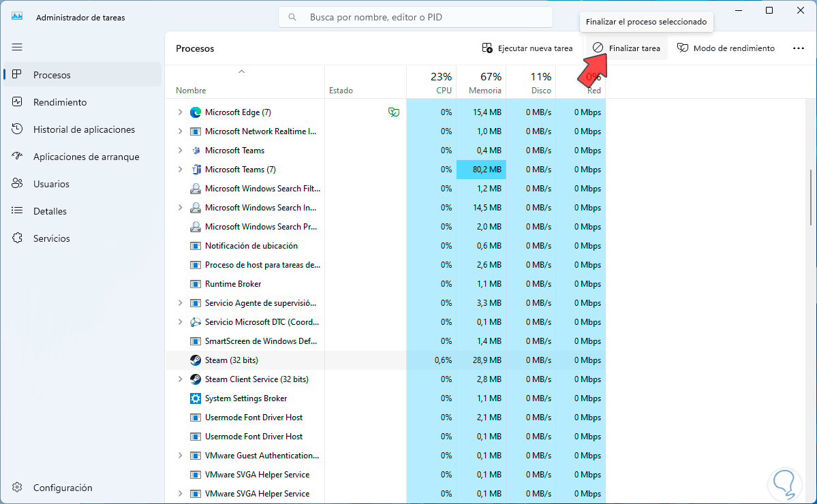The width and height of the screenshot is (817, 504).
Task: Expand the Microsoft Network Realtime row
Action: click(x=181, y=131)
